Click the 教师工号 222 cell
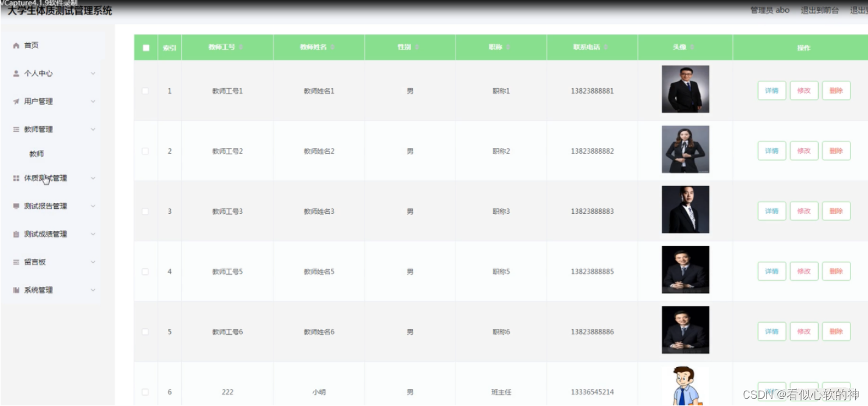 [x=227, y=392]
